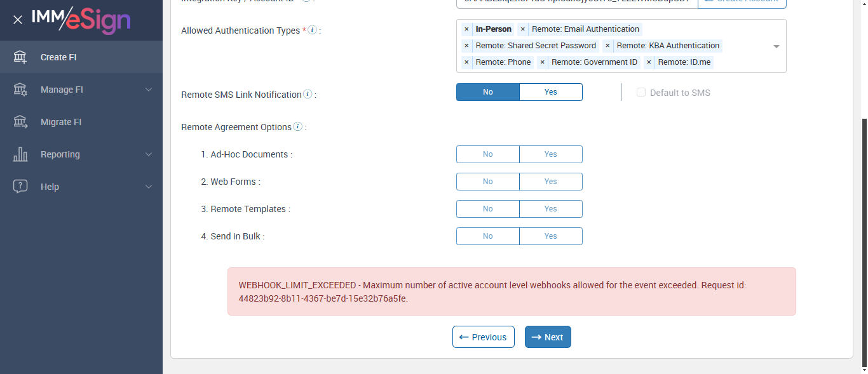868x374 pixels.
Task: Click info icon beside Allowed Authentication Types
Action: pyautogui.click(x=312, y=30)
